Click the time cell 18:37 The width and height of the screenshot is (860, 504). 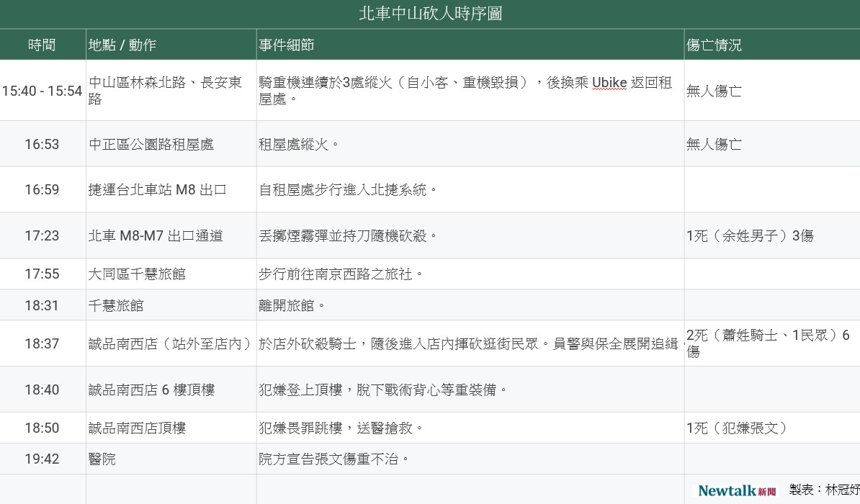[x=42, y=344]
